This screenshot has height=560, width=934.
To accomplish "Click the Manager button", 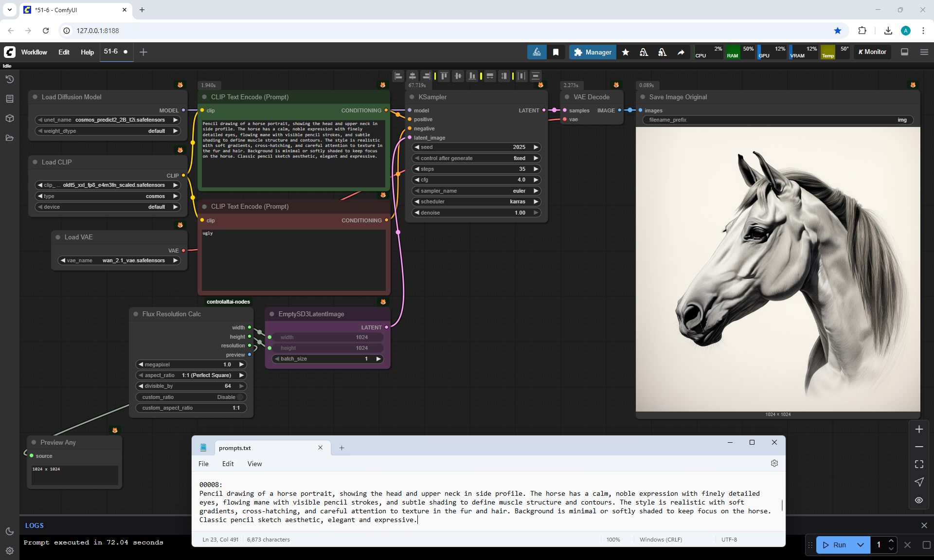I will [x=593, y=52].
